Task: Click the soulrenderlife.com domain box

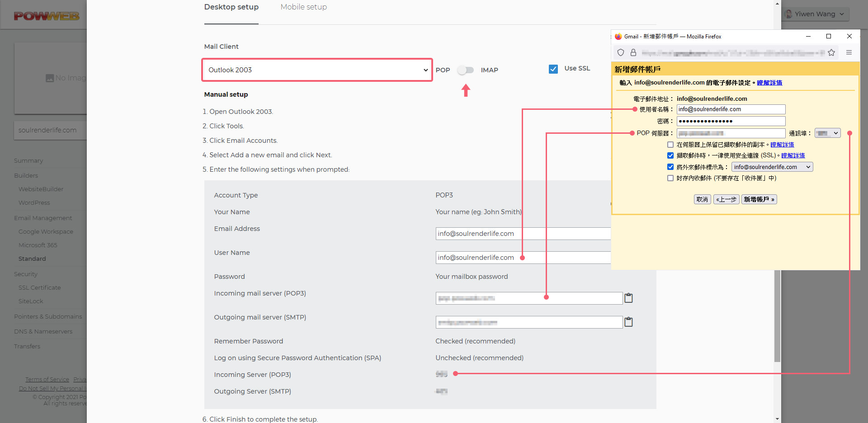Action: pos(50,130)
